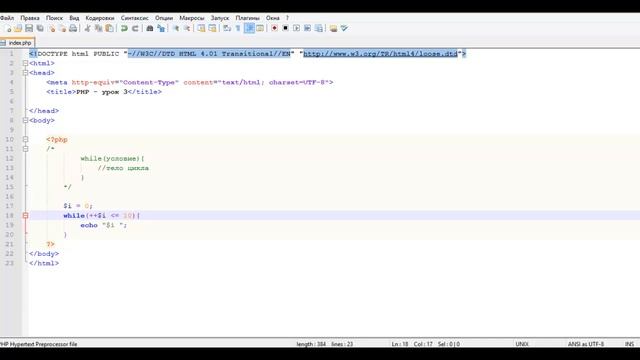
Task: Open the Файл menu
Action: point(7,18)
